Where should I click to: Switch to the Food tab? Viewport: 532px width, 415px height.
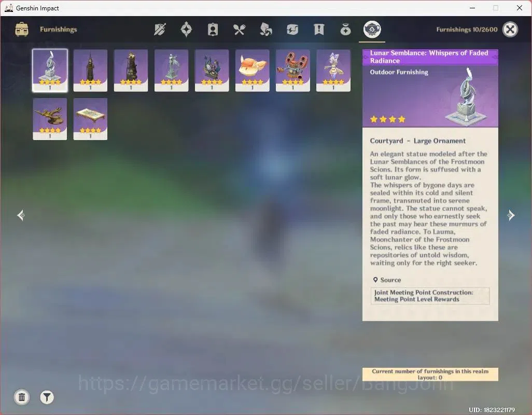tap(239, 30)
